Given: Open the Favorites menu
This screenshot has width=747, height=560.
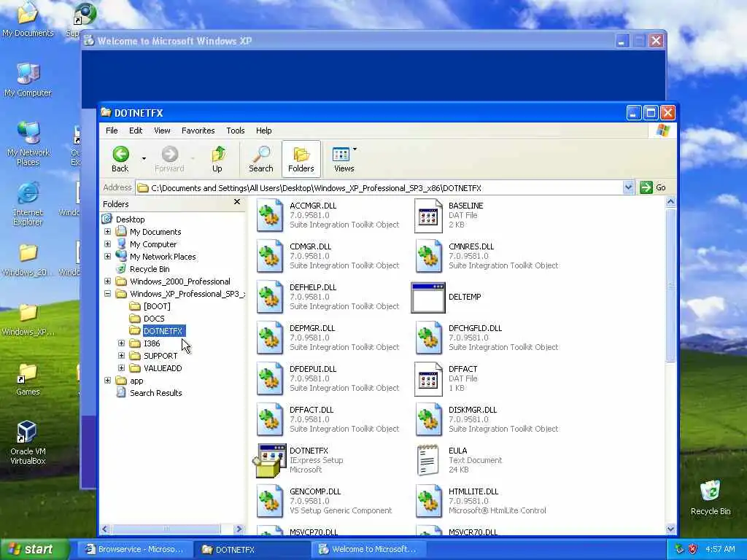Looking at the screenshot, I should pyautogui.click(x=198, y=131).
